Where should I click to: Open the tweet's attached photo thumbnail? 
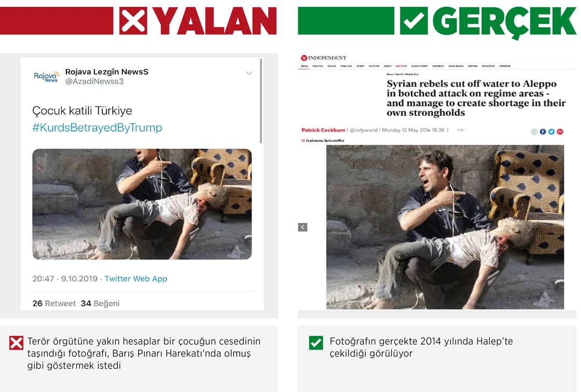coord(142,204)
